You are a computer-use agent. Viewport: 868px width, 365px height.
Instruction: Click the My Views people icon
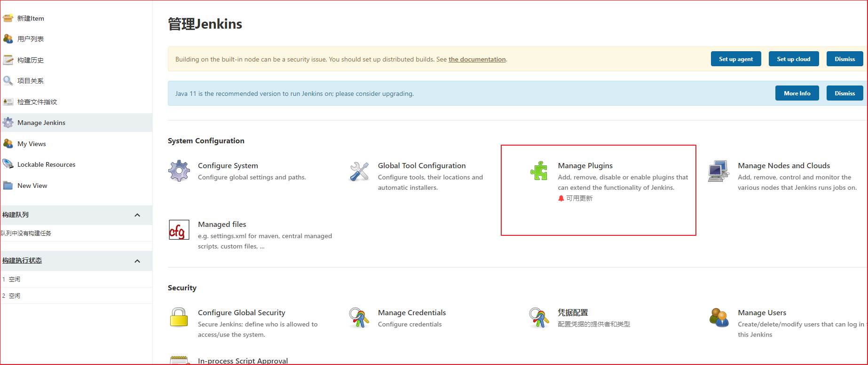[x=8, y=143]
